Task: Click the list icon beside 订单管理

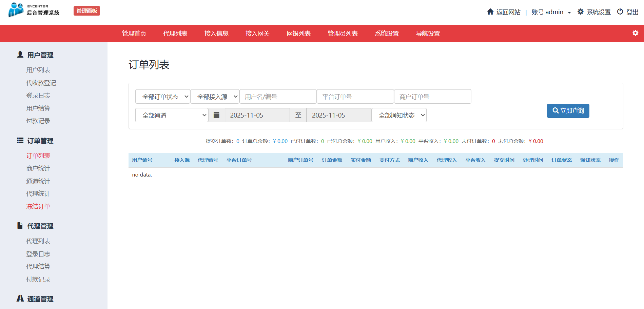Action: (x=20, y=141)
